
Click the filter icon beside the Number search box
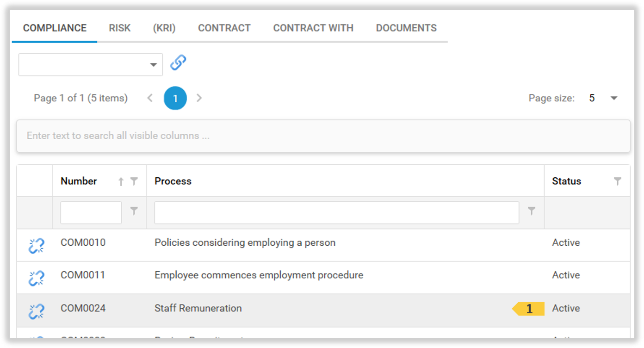134,211
